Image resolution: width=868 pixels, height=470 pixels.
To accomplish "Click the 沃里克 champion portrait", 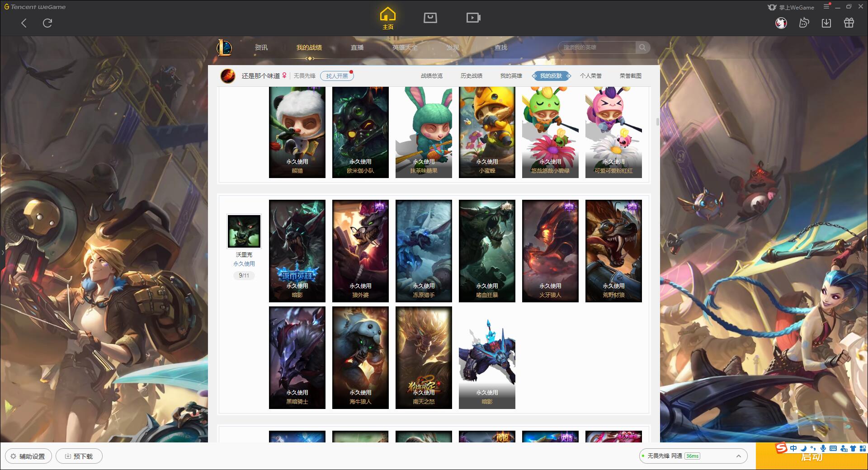I will click(x=244, y=231).
